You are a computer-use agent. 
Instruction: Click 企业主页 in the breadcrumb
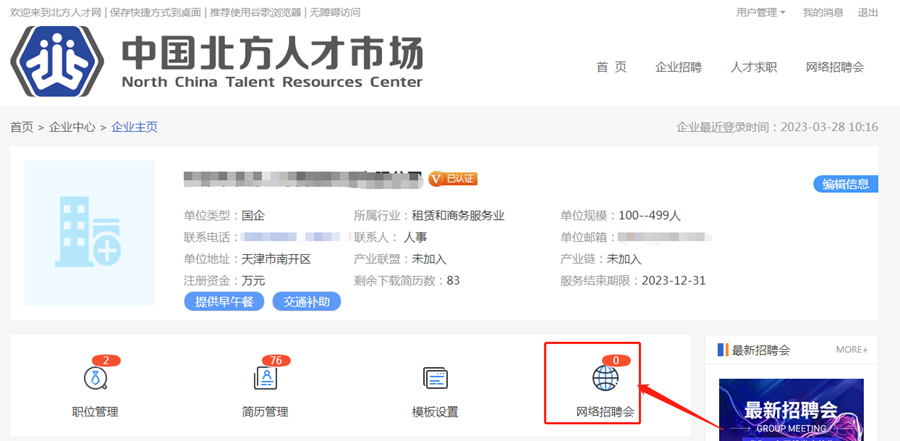(x=134, y=127)
